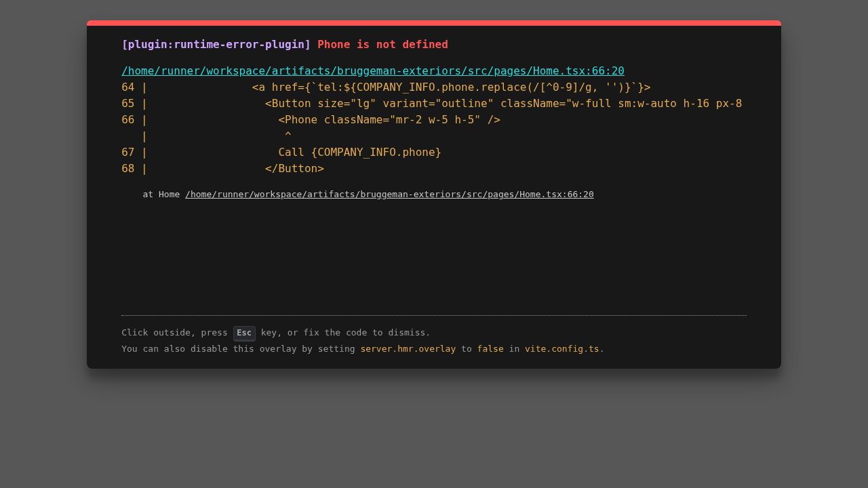Click code line 68 closing Button tag
Screen dimensions: 868x488
222,169
